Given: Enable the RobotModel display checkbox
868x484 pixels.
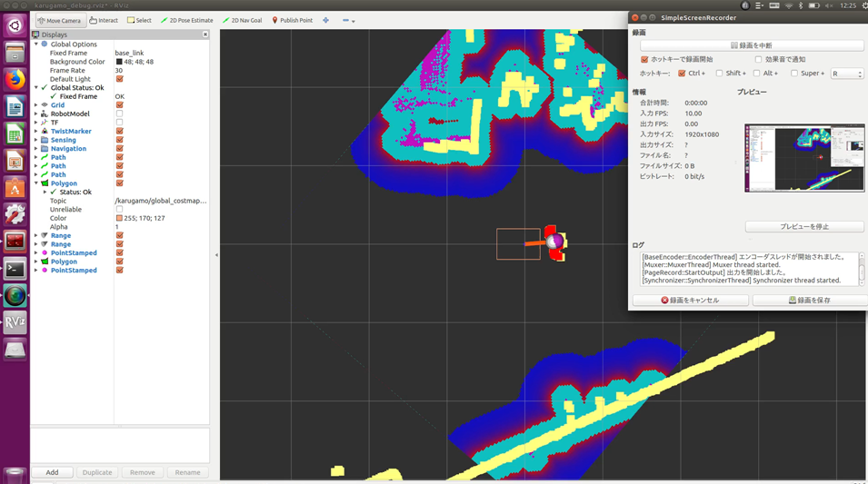Looking at the screenshot, I should tap(119, 114).
